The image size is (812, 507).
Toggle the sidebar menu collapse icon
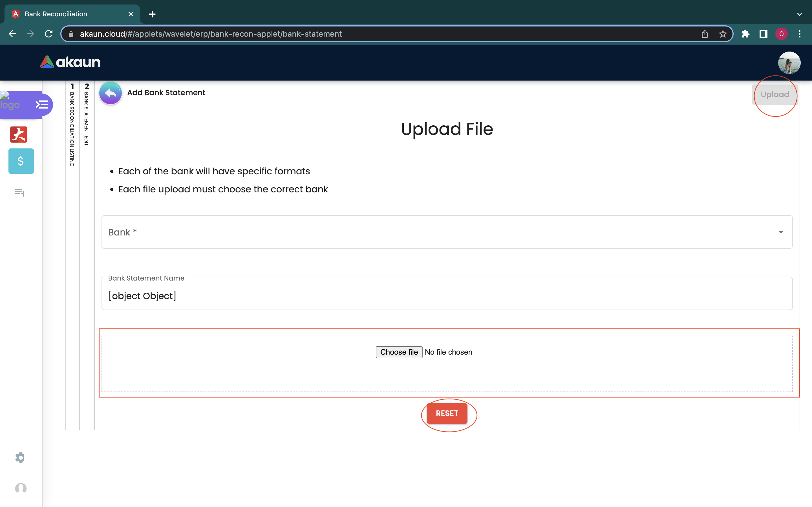(42, 104)
